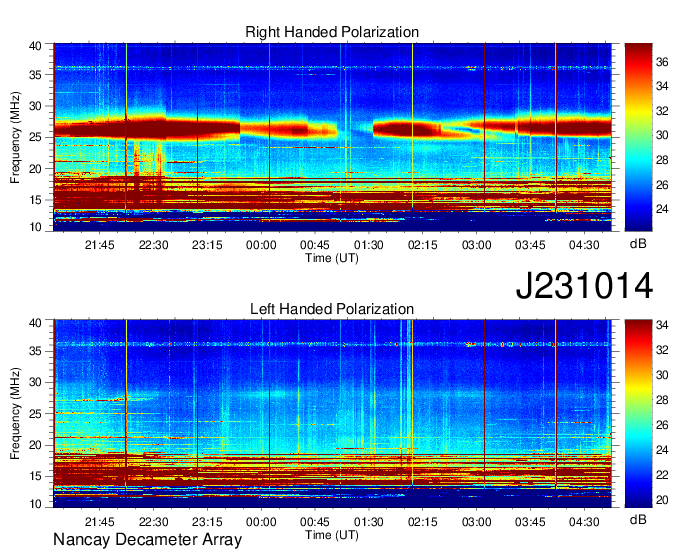
Task: Click the 'Left Handed Polarization' plot title
Action: pyautogui.click(x=332, y=309)
